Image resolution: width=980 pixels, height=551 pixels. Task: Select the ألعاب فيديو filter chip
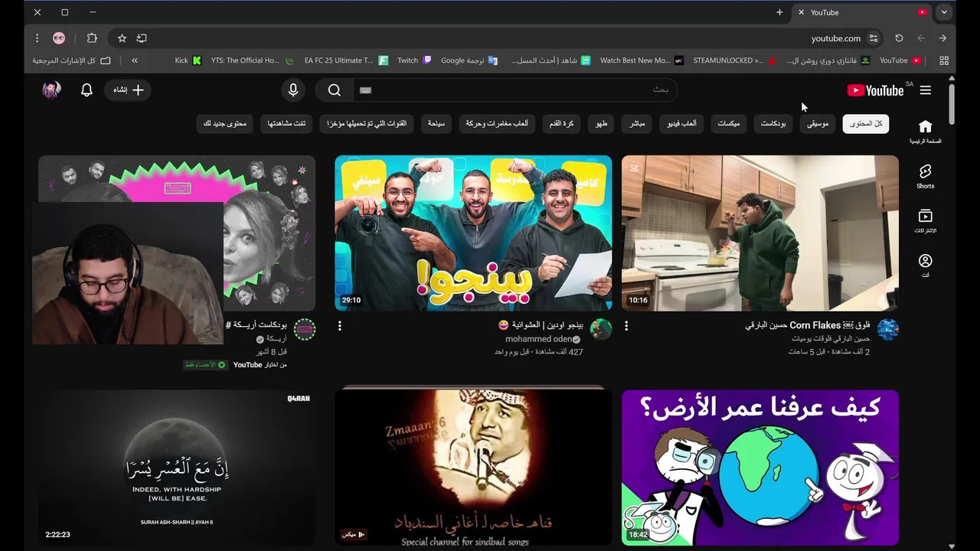681,123
